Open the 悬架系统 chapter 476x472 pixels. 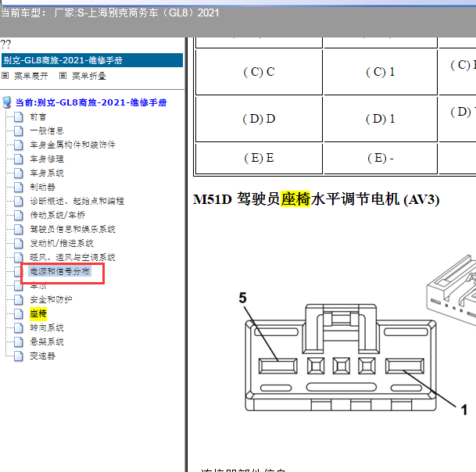coord(47,341)
